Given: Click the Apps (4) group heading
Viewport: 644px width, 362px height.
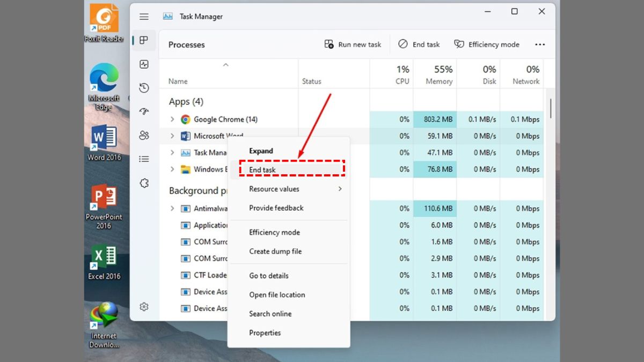Looking at the screenshot, I should point(186,102).
